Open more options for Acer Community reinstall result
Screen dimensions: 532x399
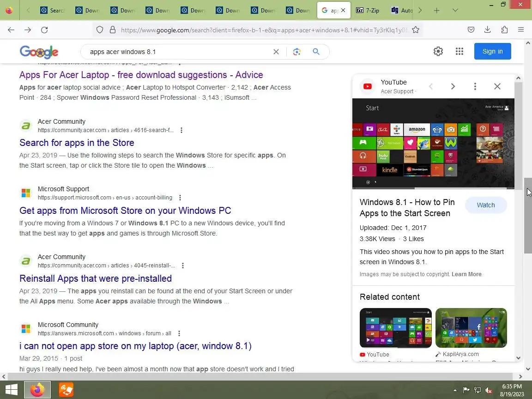click(183, 266)
